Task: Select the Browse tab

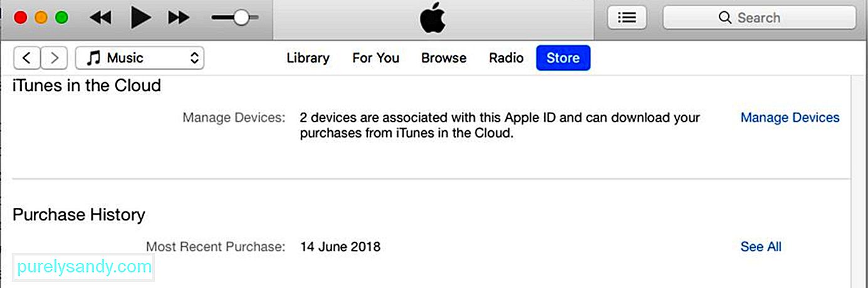Action: 444,58
